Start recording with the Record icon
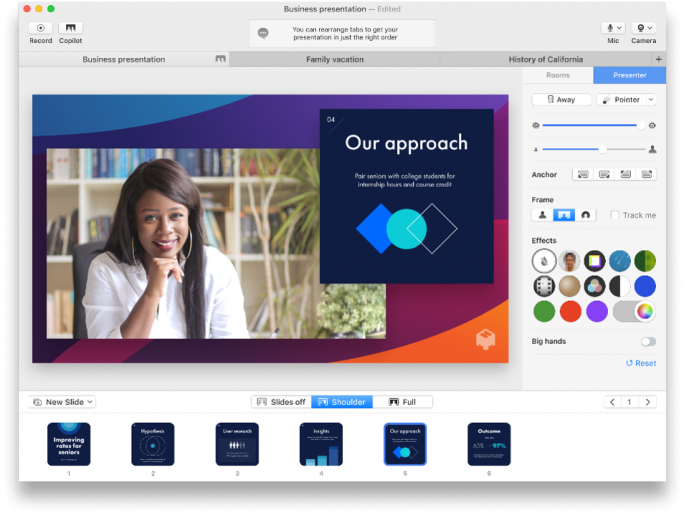 (x=41, y=28)
